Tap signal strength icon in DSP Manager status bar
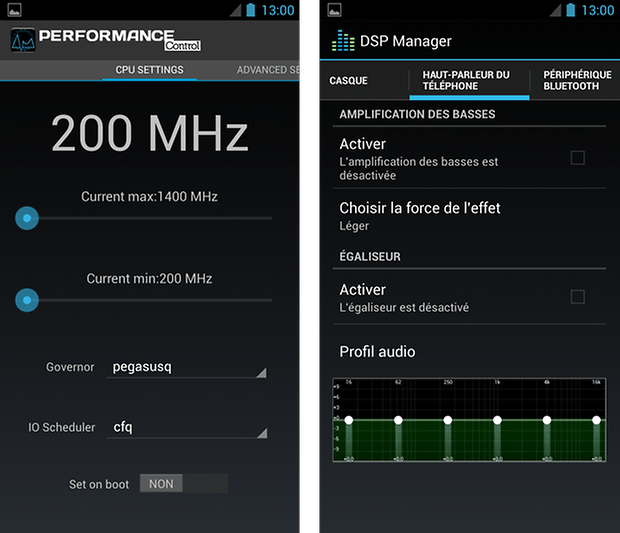The width and height of the screenshot is (620, 533). 556,10
